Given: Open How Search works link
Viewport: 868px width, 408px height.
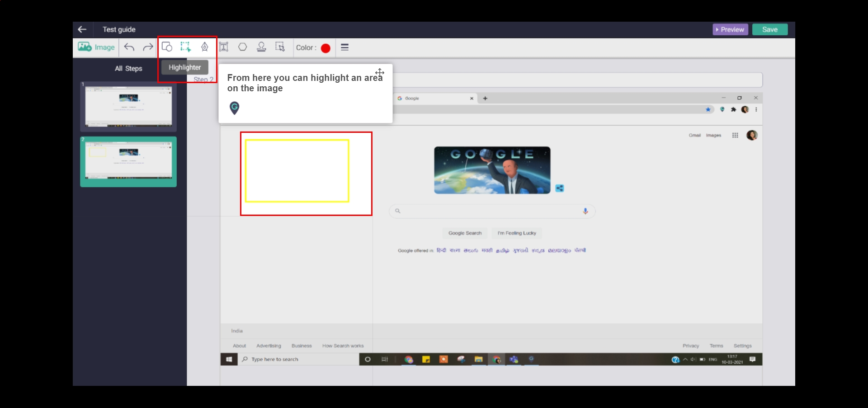Looking at the screenshot, I should click(x=343, y=346).
